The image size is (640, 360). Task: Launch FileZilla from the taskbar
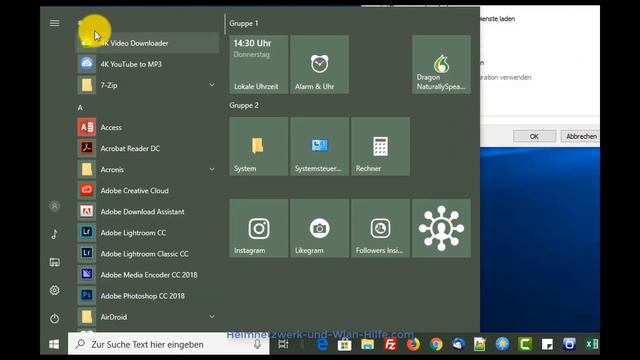point(390,344)
